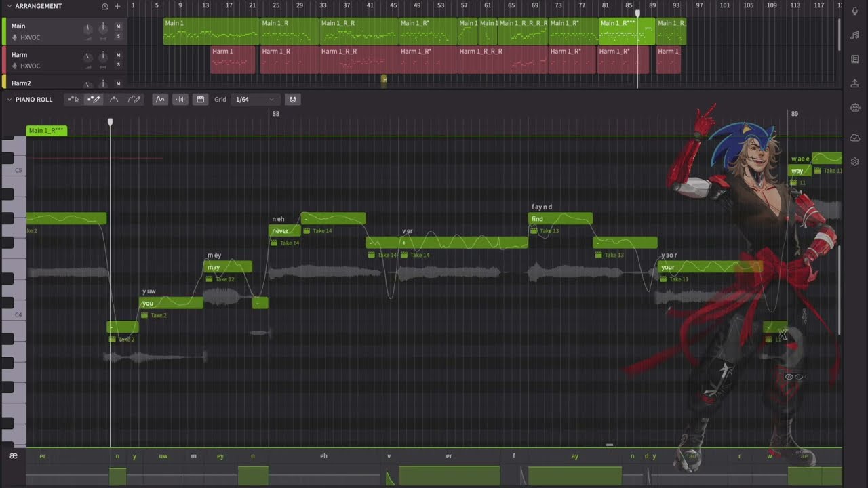
Task: Click the 'eh' phoneme in bottom bar
Action: tap(323, 456)
